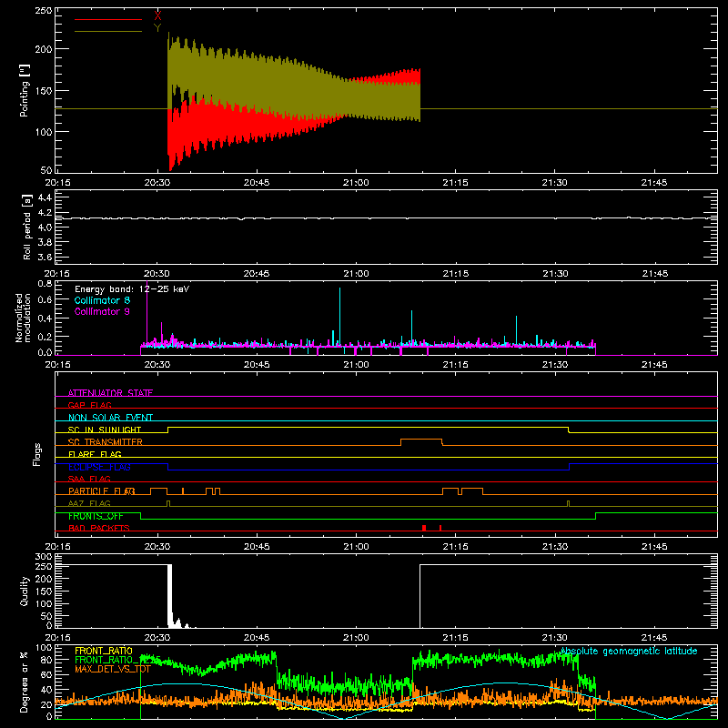
Task: Click the 'Flags' vertical axis title
Action: 37,454
